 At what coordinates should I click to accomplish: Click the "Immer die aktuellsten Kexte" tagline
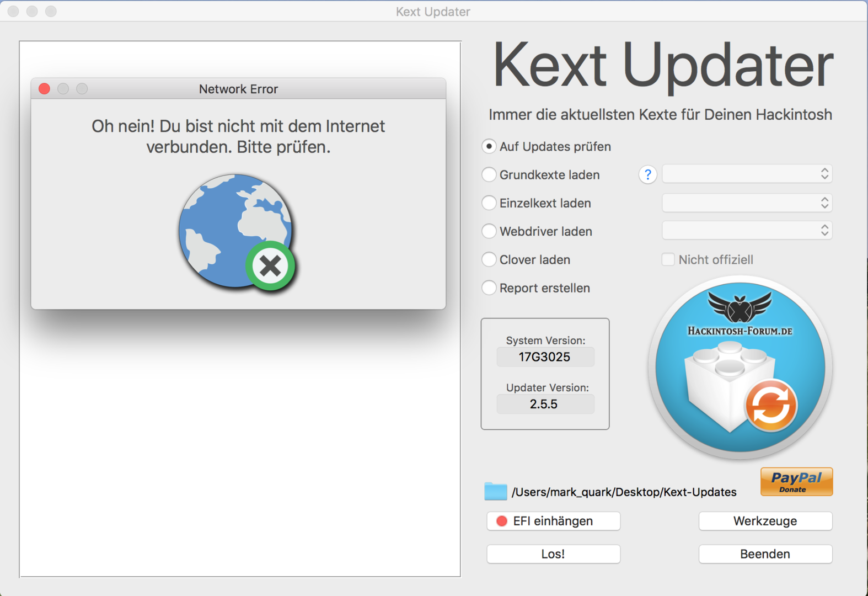pyautogui.click(x=660, y=115)
